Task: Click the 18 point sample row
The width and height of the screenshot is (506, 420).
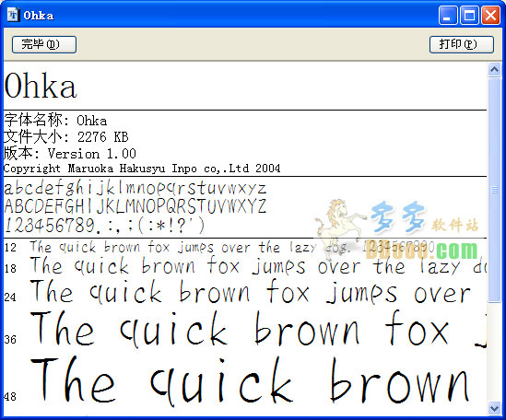Action: 245,266
